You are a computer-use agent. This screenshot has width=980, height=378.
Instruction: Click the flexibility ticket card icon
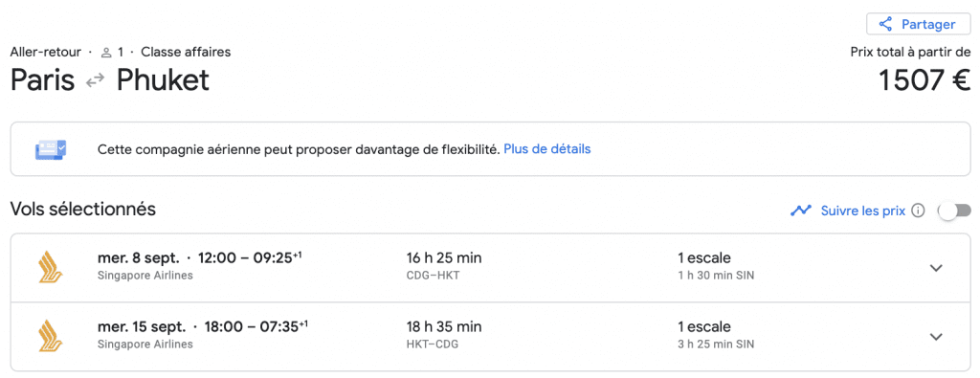(51, 150)
